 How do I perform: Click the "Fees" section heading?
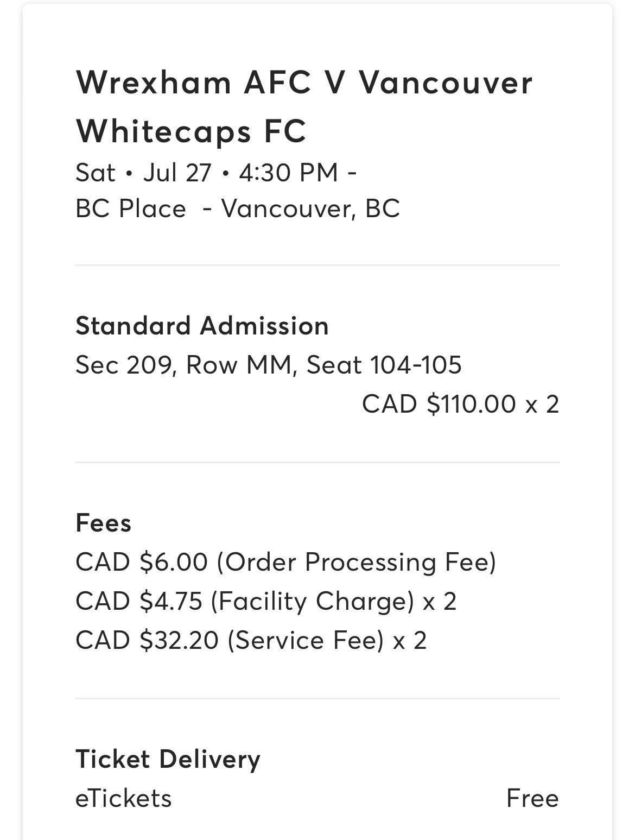[x=104, y=523]
